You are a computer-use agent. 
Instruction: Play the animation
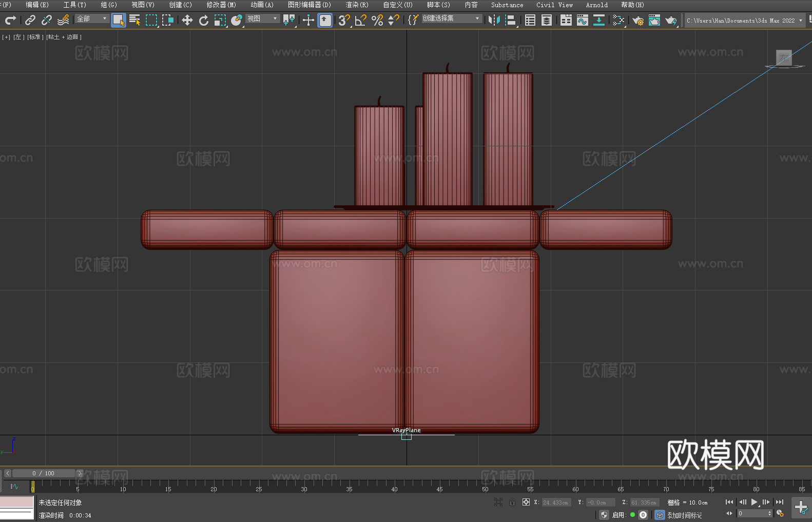click(x=754, y=502)
